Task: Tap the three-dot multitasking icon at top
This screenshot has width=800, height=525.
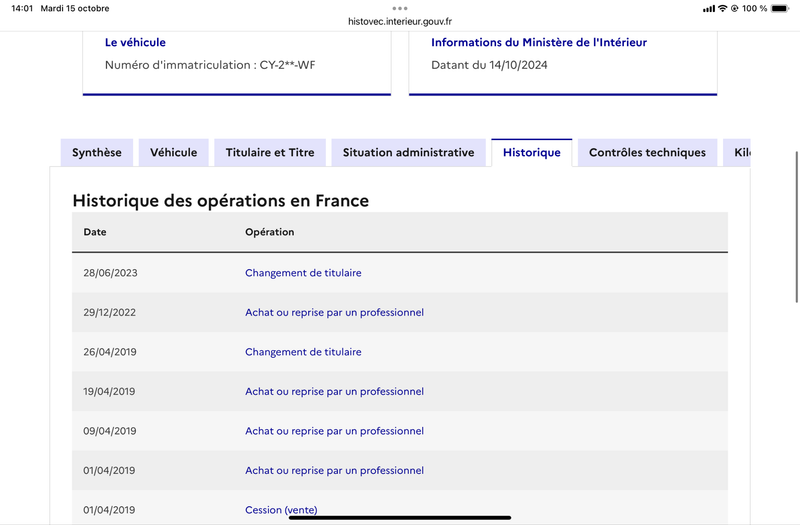Action: tap(400, 8)
